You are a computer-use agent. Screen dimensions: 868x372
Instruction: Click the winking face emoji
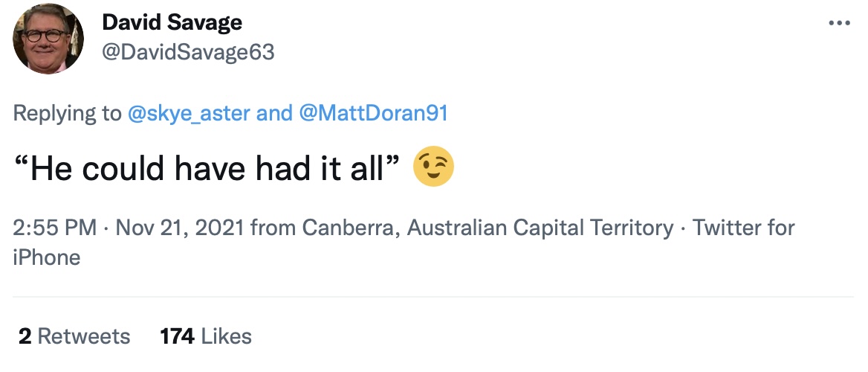coord(434,166)
